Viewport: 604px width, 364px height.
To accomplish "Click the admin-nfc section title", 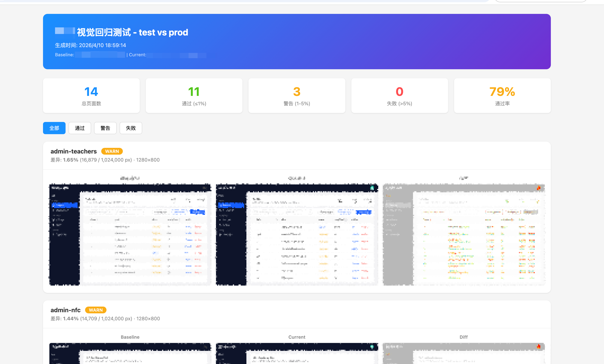I will 65,310.
